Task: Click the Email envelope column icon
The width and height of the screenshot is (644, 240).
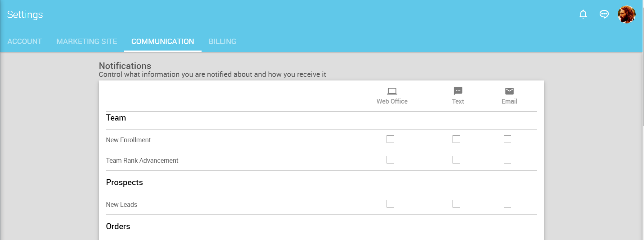Action: pyautogui.click(x=509, y=91)
